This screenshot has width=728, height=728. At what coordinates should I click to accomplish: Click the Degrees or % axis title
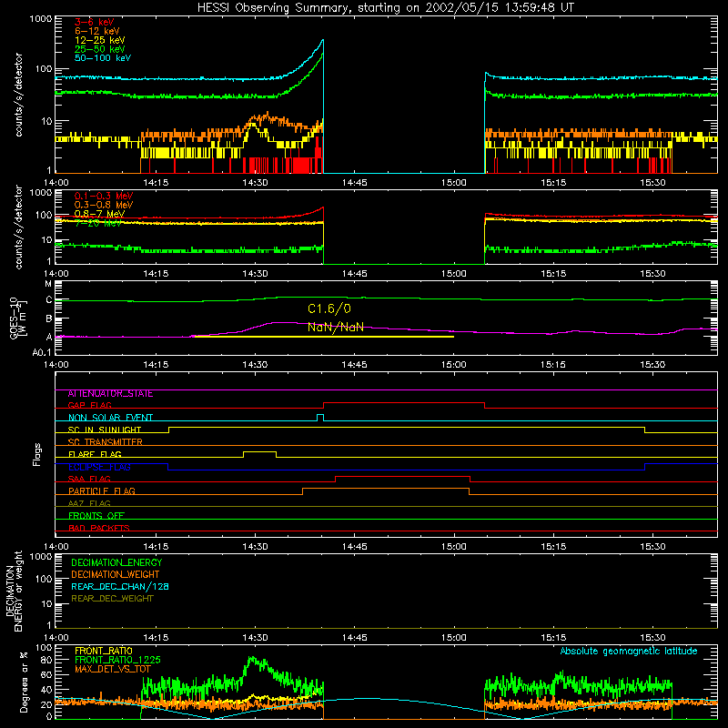(x=24, y=682)
